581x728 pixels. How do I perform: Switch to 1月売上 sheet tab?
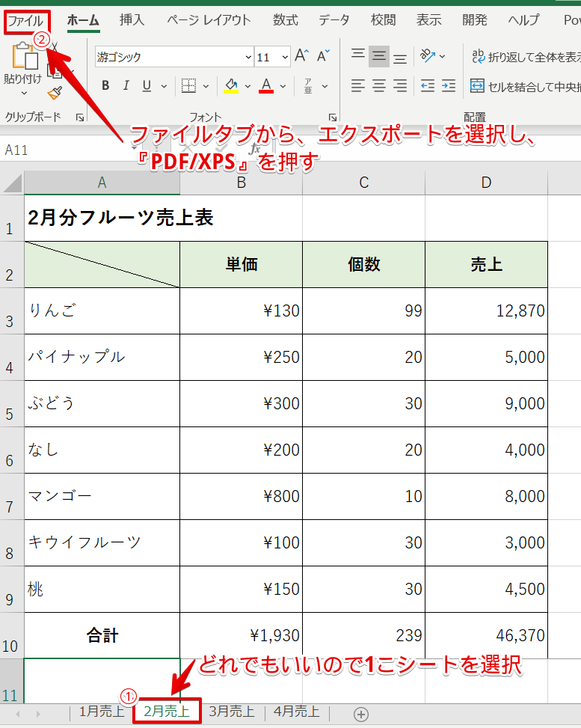[x=102, y=712]
